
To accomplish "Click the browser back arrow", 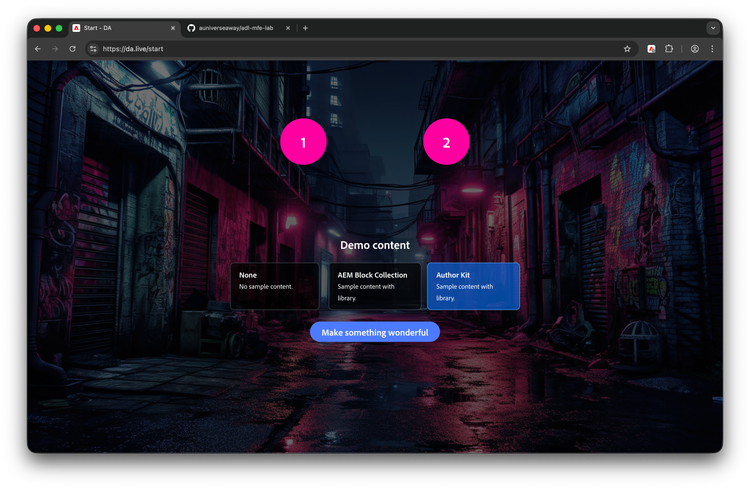I will [x=38, y=48].
